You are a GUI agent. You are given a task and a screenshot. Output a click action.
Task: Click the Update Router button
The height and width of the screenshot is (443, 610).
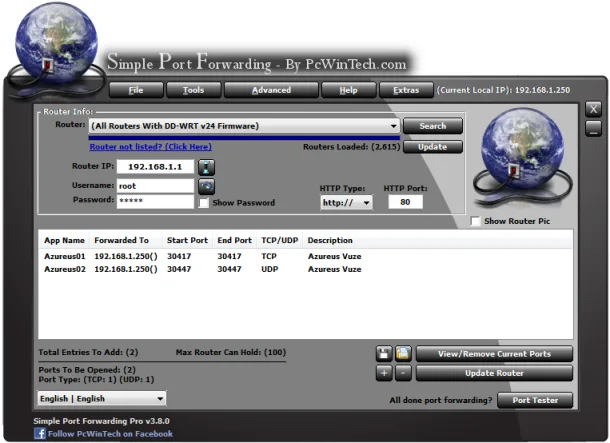pyautogui.click(x=494, y=373)
